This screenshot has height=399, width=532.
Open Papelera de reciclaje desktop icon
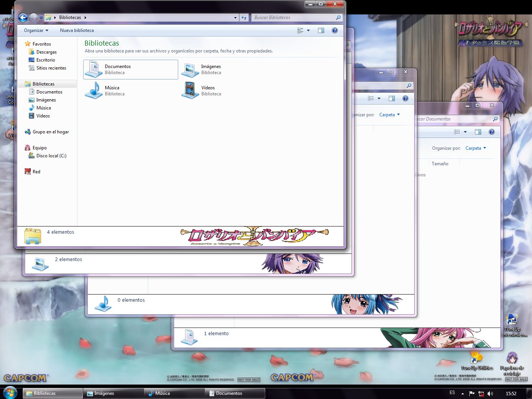point(512,358)
